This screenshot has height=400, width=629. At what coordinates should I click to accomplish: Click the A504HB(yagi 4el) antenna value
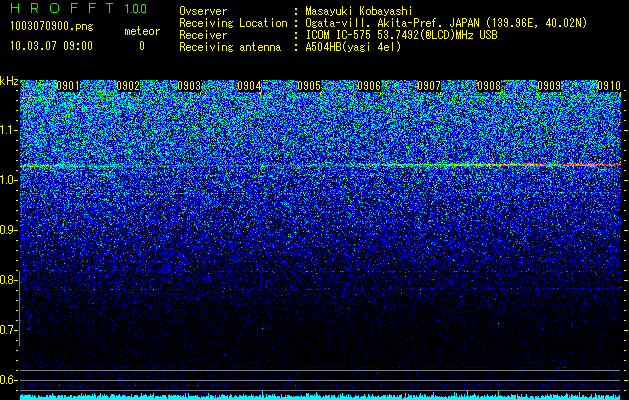pyautogui.click(x=353, y=47)
